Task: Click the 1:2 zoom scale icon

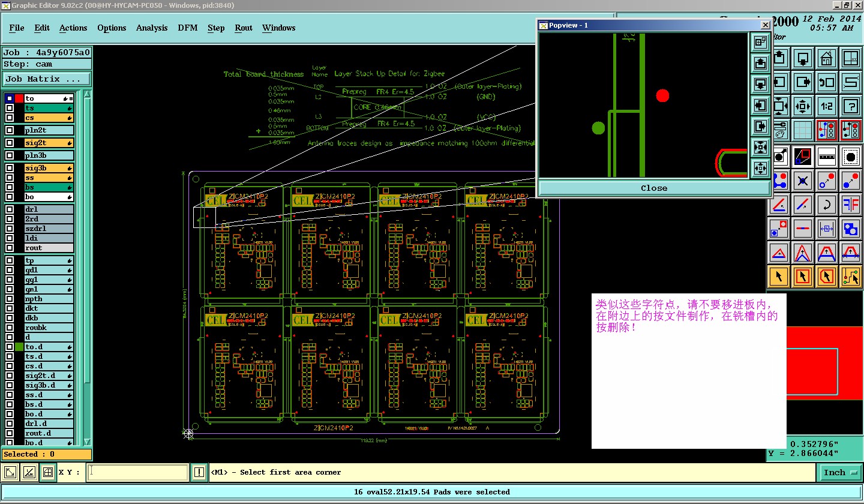Action: coord(827,106)
